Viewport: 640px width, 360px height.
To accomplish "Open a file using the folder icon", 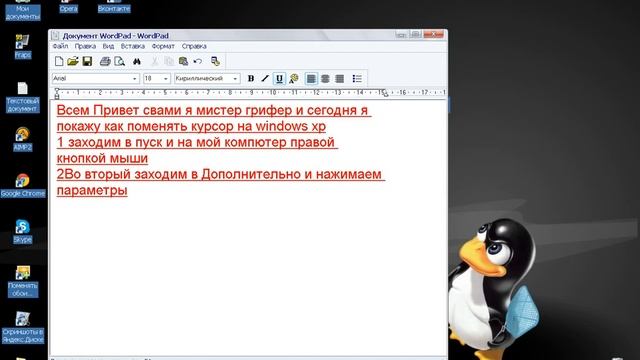I will click(x=73, y=61).
